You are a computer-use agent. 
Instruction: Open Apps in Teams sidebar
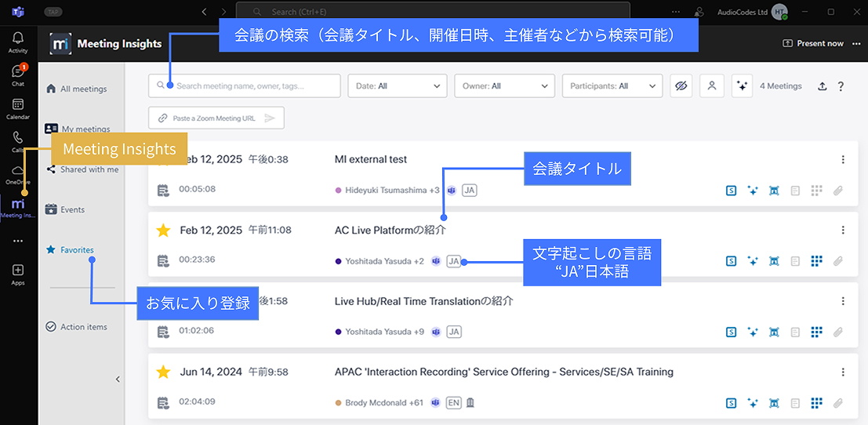[x=17, y=274]
